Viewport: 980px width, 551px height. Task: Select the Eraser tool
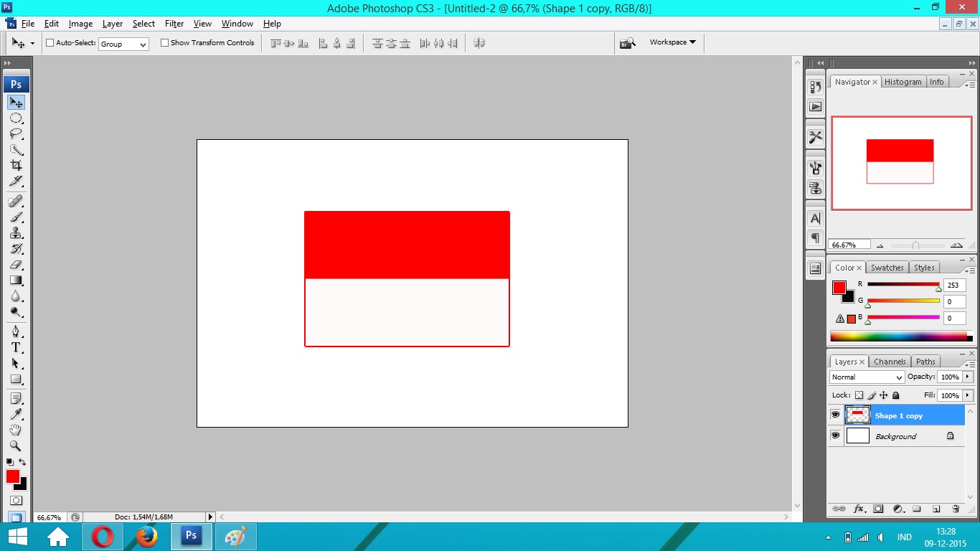coord(16,264)
